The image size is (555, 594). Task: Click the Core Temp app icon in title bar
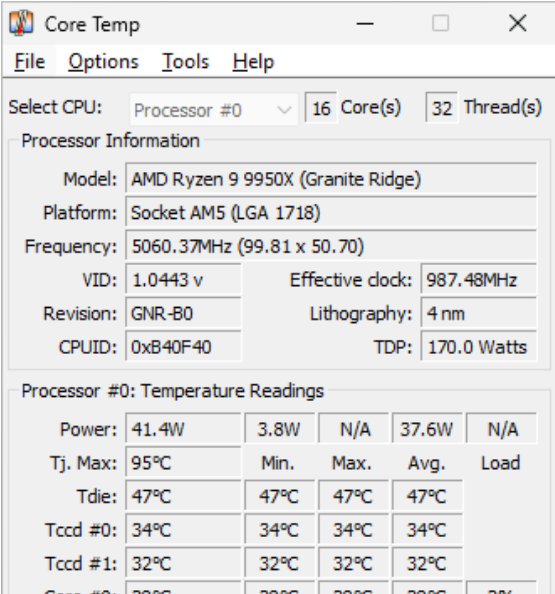pyautogui.click(x=21, y=23)
